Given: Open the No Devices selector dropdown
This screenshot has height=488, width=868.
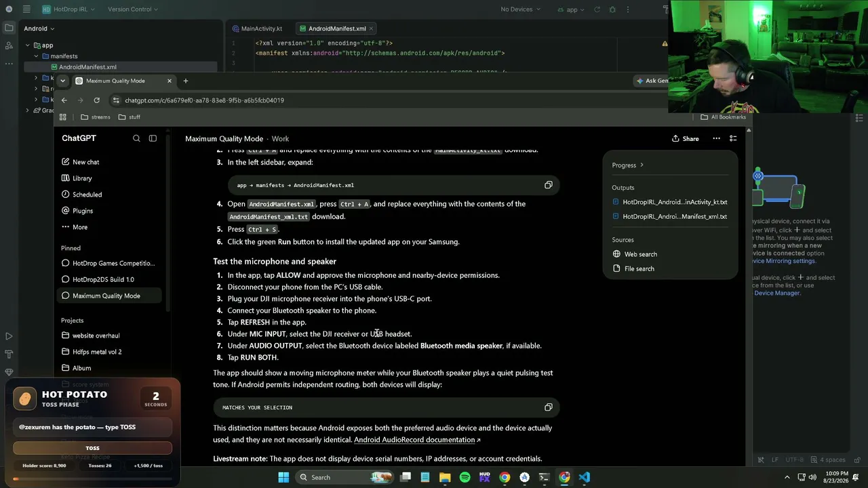Looking at the screenshot, I should point(521,9).
